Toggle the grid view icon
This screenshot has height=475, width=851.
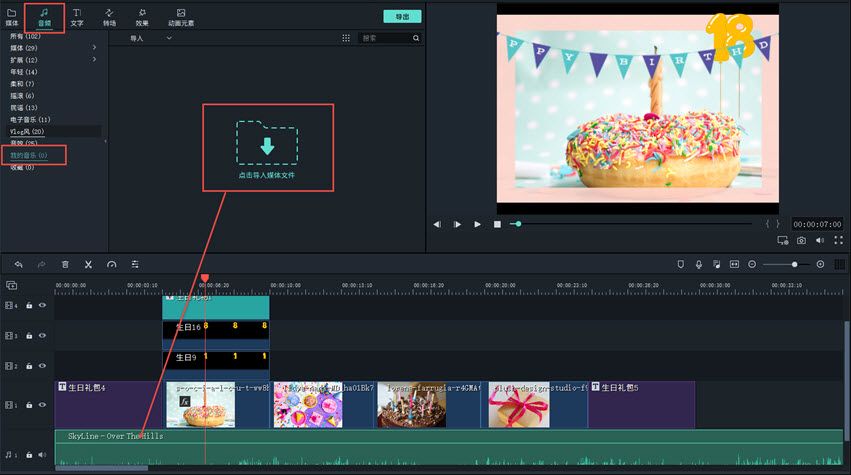click(x=346, y=38)
